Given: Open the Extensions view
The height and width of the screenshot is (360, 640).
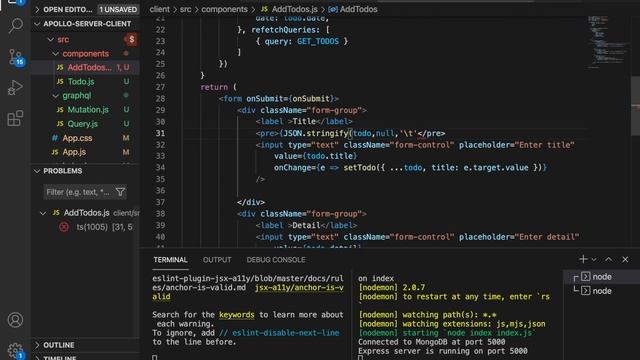Looking at the screenshot, I should pyautogui.click(x=16, y=118).
